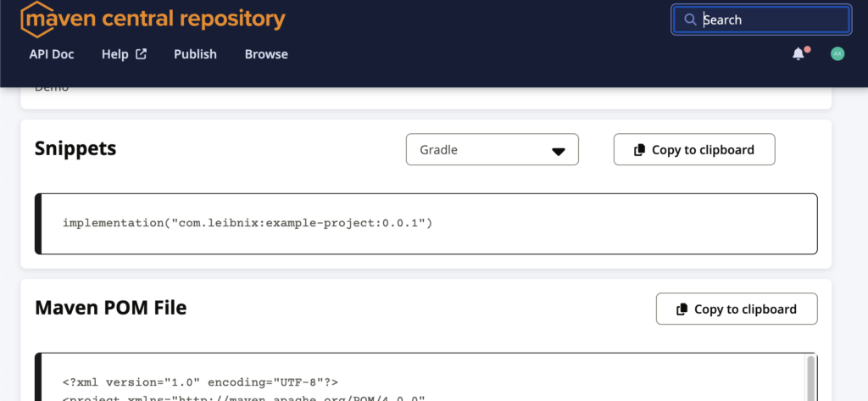
Task: Open the notifications bell
Action: (798, 54)
